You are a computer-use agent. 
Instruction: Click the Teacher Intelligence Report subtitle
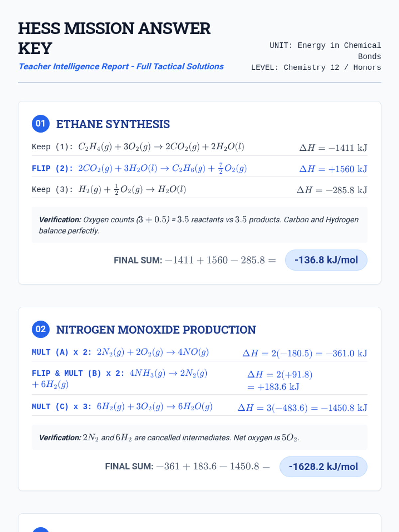click(x=121, y=66)
